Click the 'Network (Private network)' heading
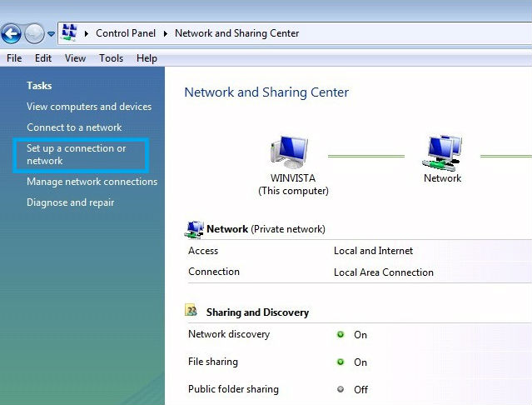 [x=266, y=229]
